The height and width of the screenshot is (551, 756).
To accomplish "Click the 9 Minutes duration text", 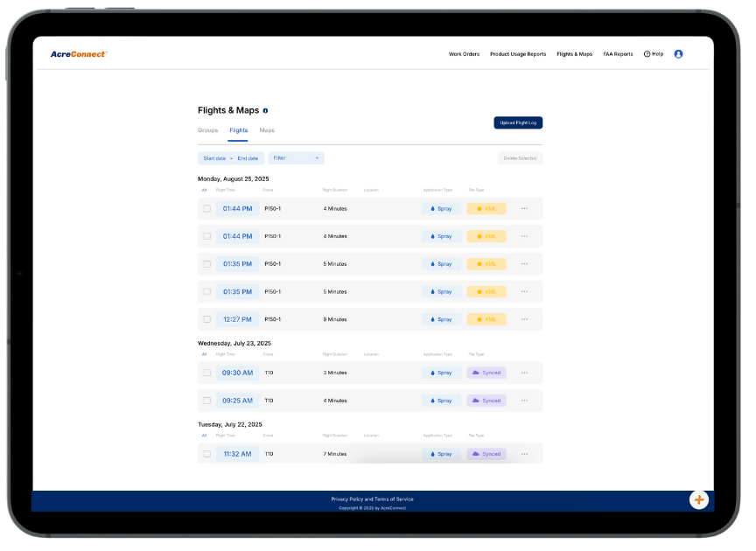I will click(334, 319).
